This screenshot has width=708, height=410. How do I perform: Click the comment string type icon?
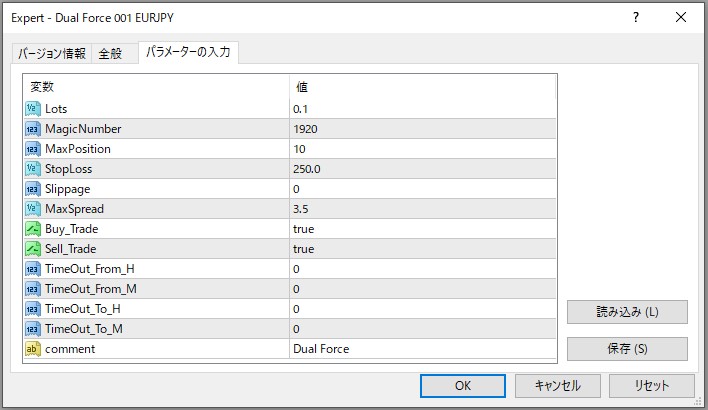point(32,349)
